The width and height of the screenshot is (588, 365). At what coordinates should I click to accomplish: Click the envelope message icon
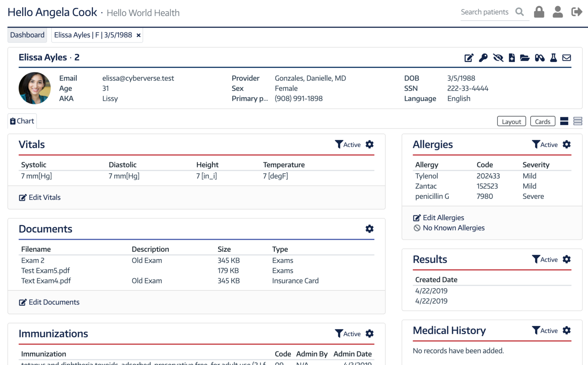coord(567,58)
